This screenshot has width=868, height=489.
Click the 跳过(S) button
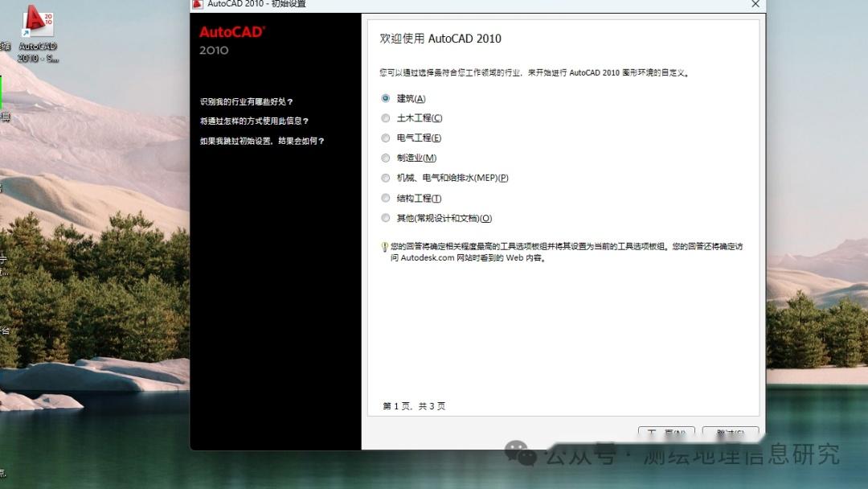click(x=730, y=433)
